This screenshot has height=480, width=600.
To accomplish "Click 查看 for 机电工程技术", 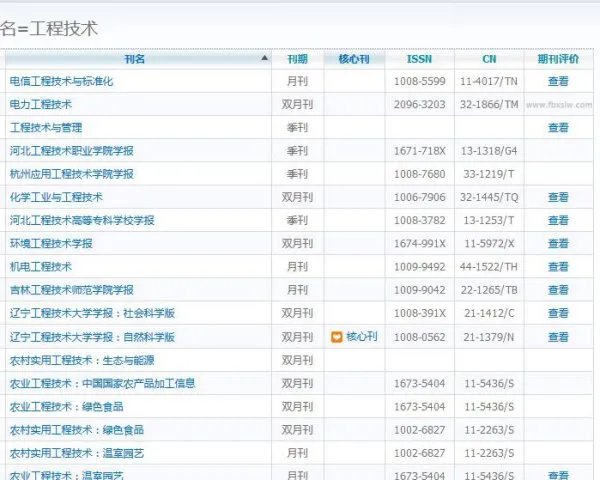I will pos(558,267).
